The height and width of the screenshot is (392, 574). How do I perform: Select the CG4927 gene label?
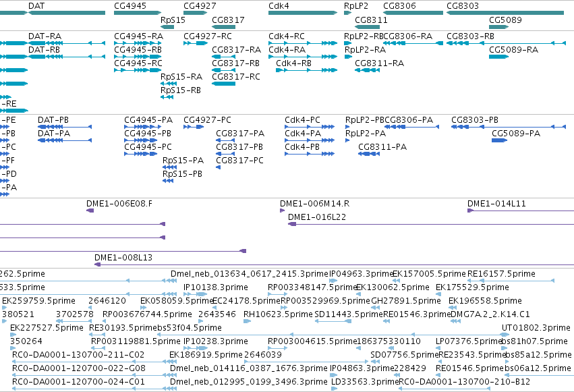(200, 6)
